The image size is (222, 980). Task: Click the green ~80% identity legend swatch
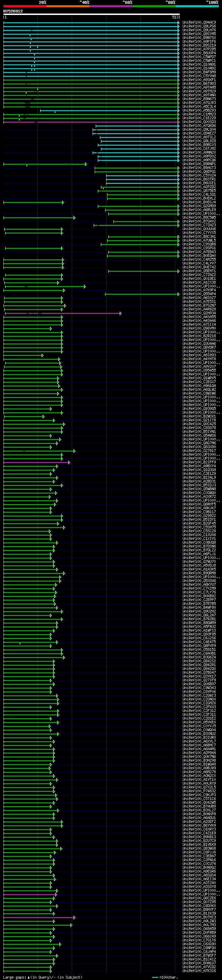154,6
